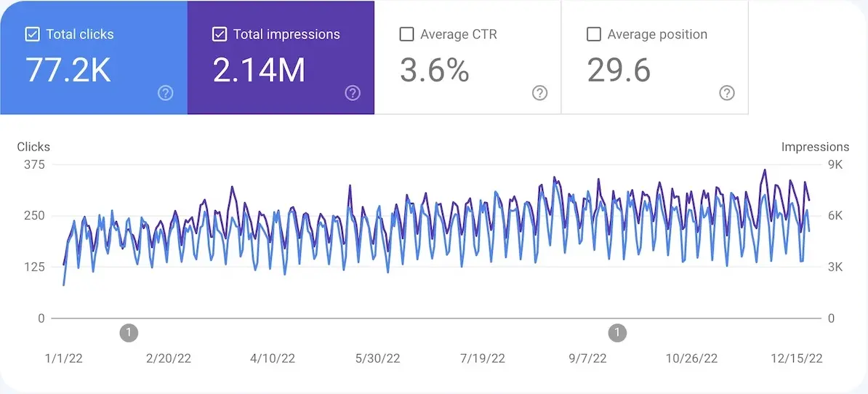Click the 10/26/22 date label
Image resolution: width=868 pixels, height=394 pixels.
(x=691, y=358)
